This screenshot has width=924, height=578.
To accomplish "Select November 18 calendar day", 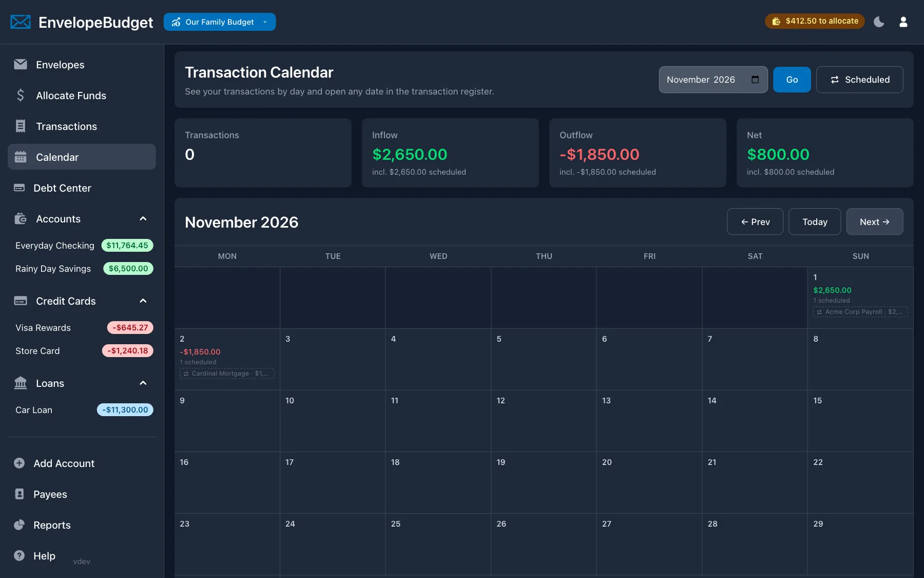I will pos(438,482).
